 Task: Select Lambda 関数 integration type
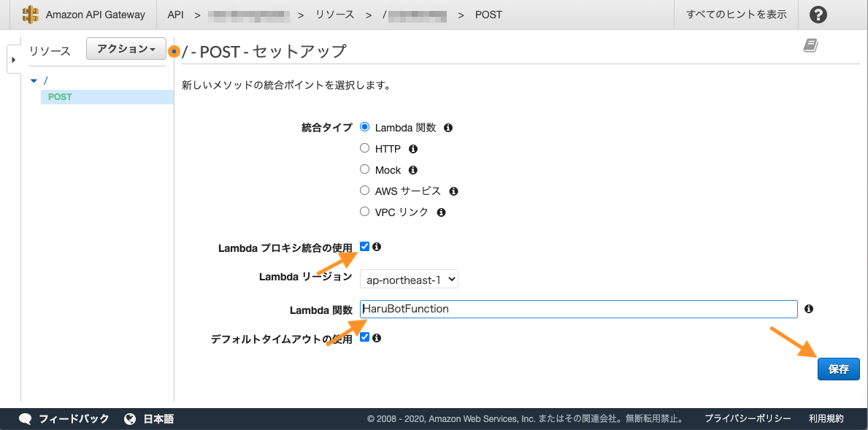(364, 127)
